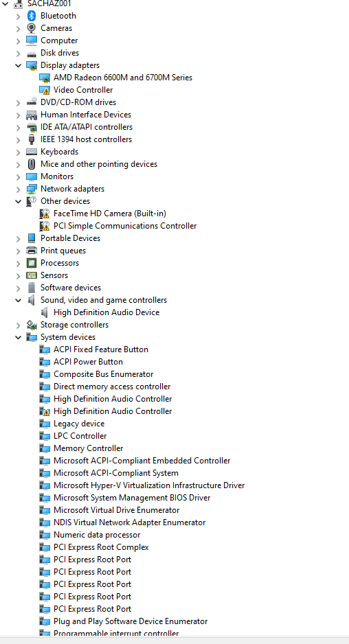Screen dimensions: 349x644
Task: Click the Human Interface Devices icon
Action: click(x=32, y=115)
